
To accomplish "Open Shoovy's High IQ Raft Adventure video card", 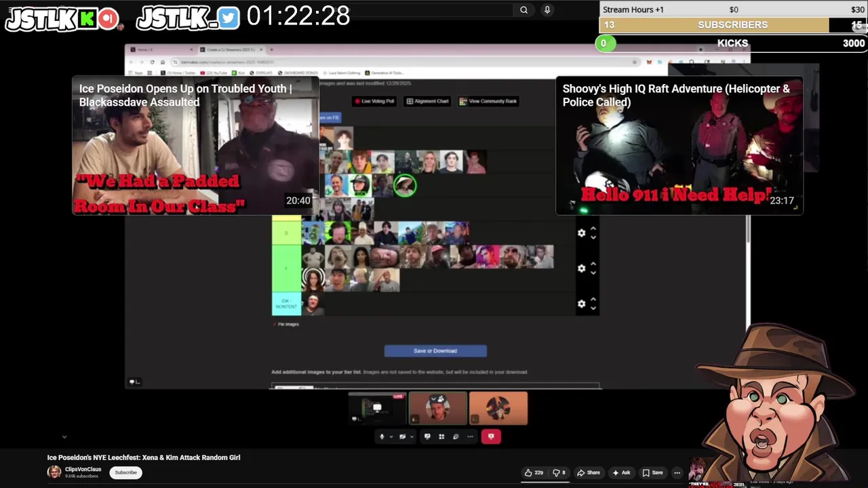I will pyautogui.click(x=679, y=146).
